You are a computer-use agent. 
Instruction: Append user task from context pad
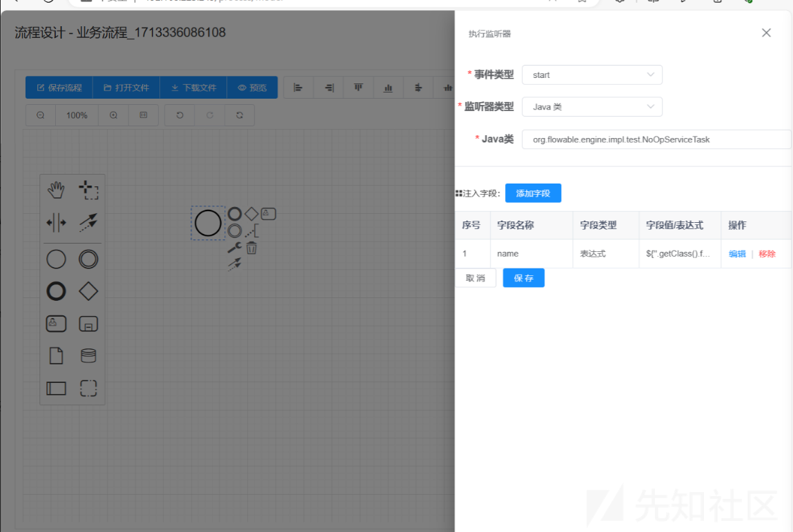pyautogui.click(x=268, y=214)
